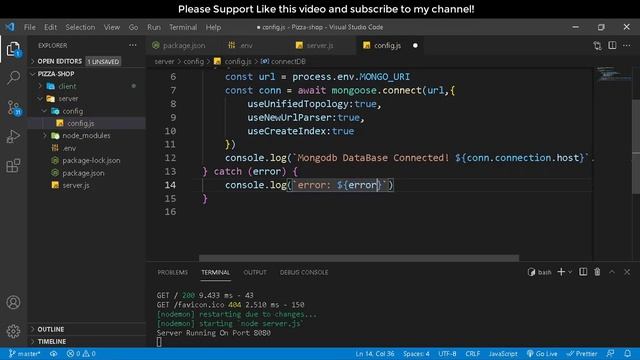
Task: Open the Help menu
Action: 213,27
